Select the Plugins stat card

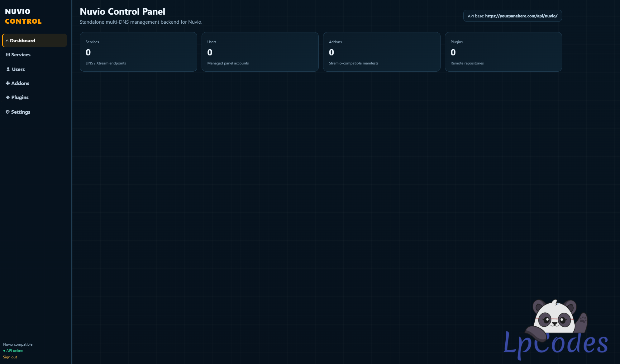(503, 52)
